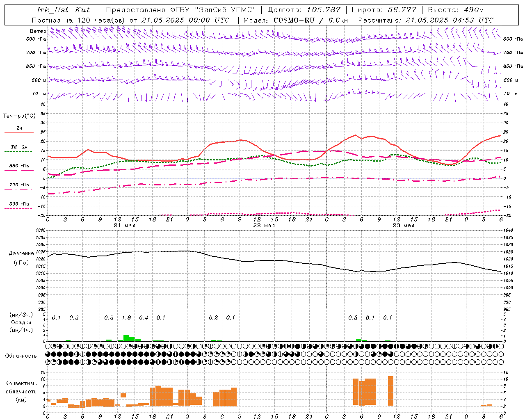
Task: Select the latitude value "Широта: 56.777"
Action: click(384, 10)
